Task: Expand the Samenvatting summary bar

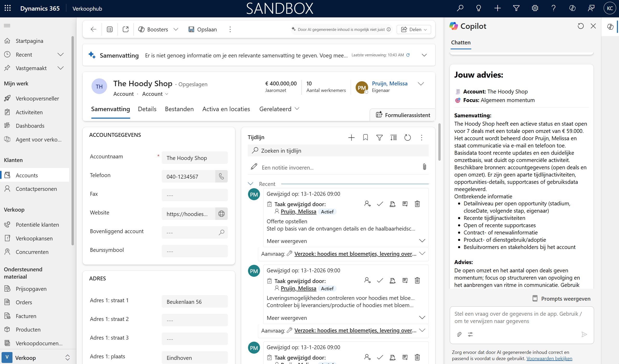Action: point(424,55)
